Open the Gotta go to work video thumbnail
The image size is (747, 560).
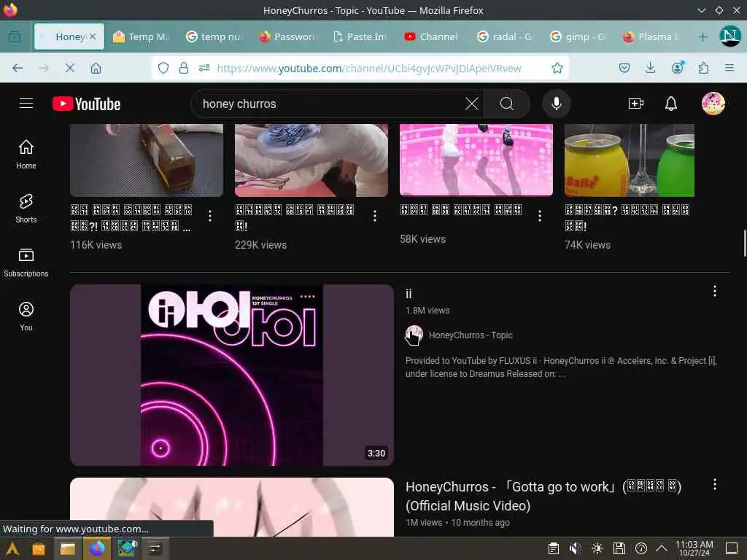pyautogui.click(x=232, y=507)
